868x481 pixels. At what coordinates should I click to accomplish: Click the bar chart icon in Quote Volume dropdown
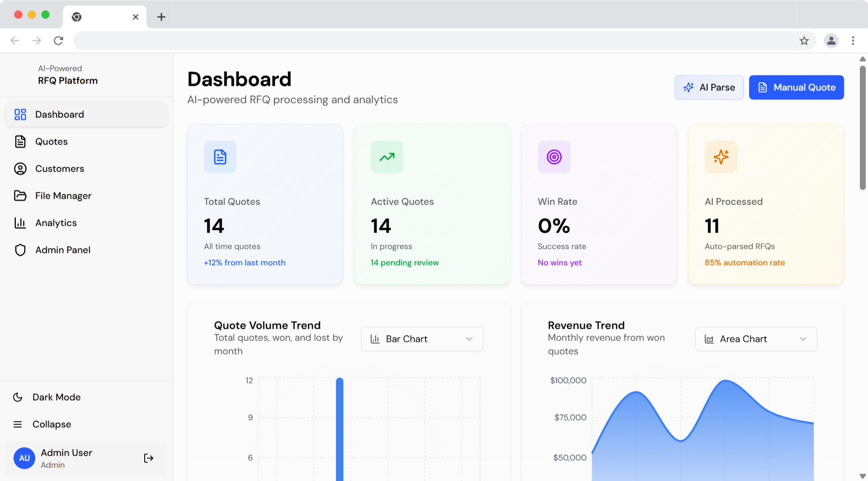pos(375,339)
